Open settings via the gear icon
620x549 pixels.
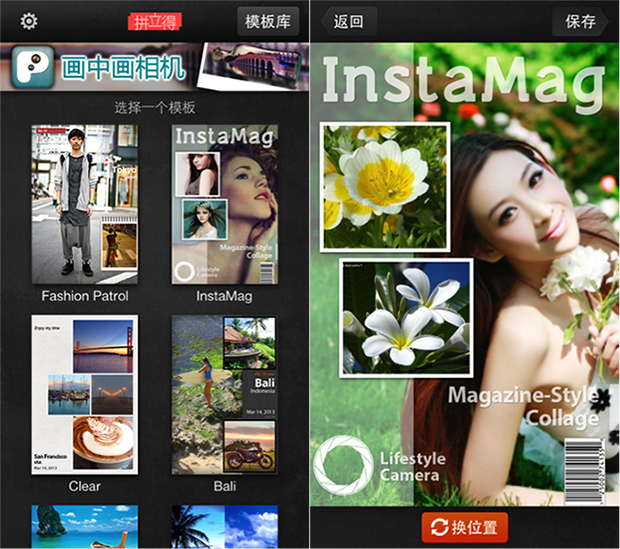tap(29, 21)
